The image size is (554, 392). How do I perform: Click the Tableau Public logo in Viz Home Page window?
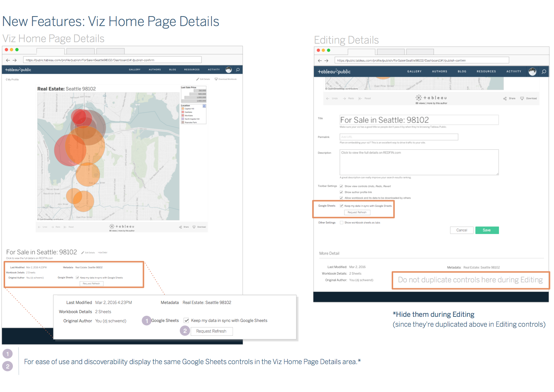(x=18, y=70)
